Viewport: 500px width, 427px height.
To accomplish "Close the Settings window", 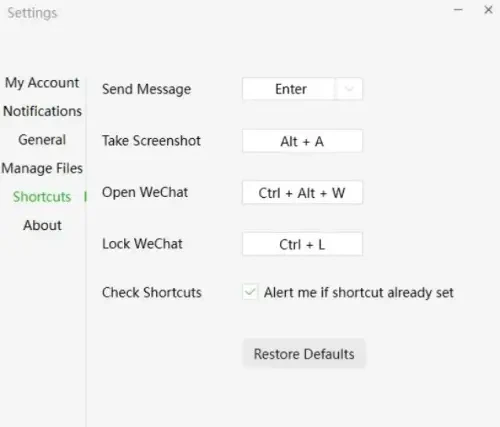I will 488,10.
